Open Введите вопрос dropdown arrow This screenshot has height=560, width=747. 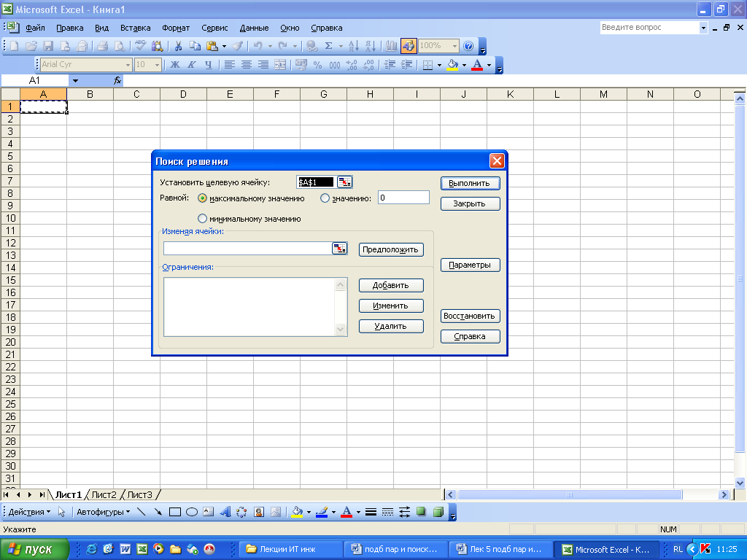click(x=703, y=28)
